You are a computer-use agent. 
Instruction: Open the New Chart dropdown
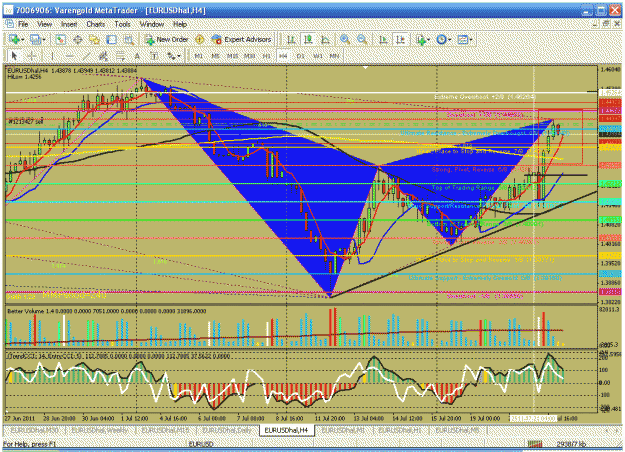[x=16, y=39]
